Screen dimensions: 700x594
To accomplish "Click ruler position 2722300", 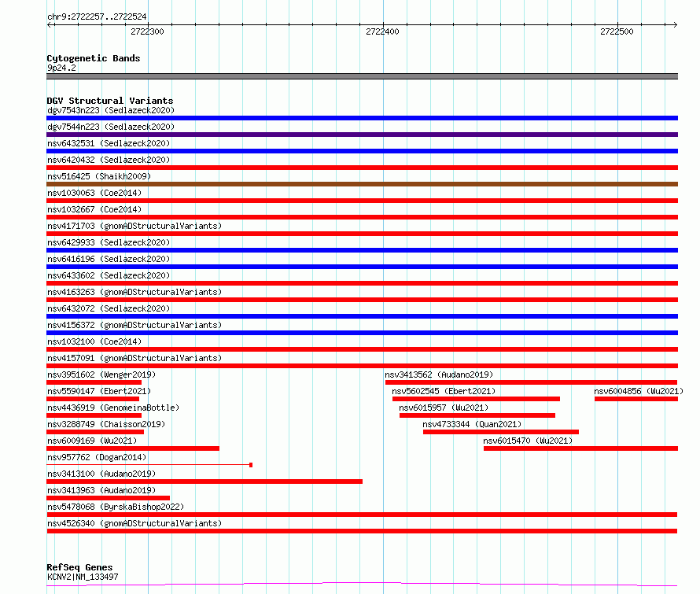I will click(147, 31).
